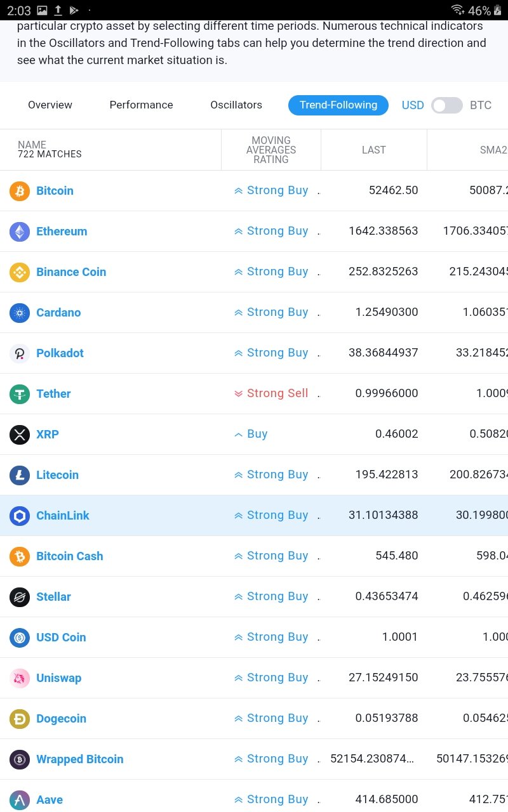This screenshot has height=812, width=508.
Task: Switch to the Oscillators tab
Action: click(x=236, y=105)
